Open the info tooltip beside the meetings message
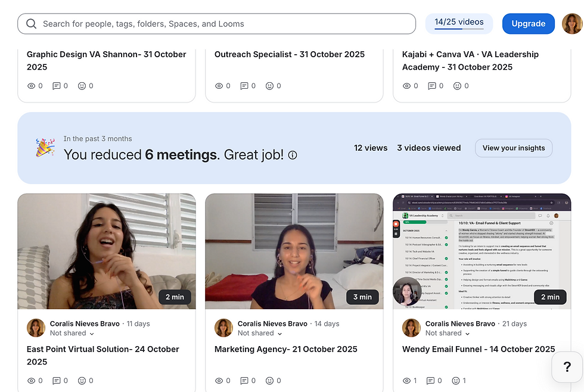This screenshot has width=584, height=392. click(x=293, y=155)
